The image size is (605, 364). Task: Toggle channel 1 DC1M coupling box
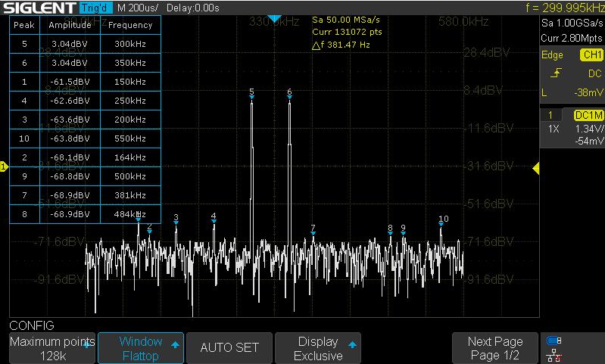tap(588, 115)
